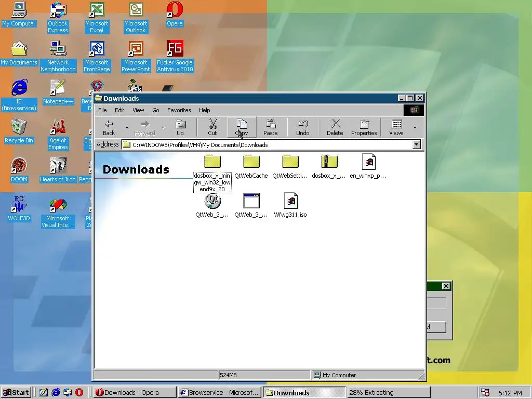This screenshot has height=399, width=532.
Task: Open the View menu
Action: coord(138,110)
